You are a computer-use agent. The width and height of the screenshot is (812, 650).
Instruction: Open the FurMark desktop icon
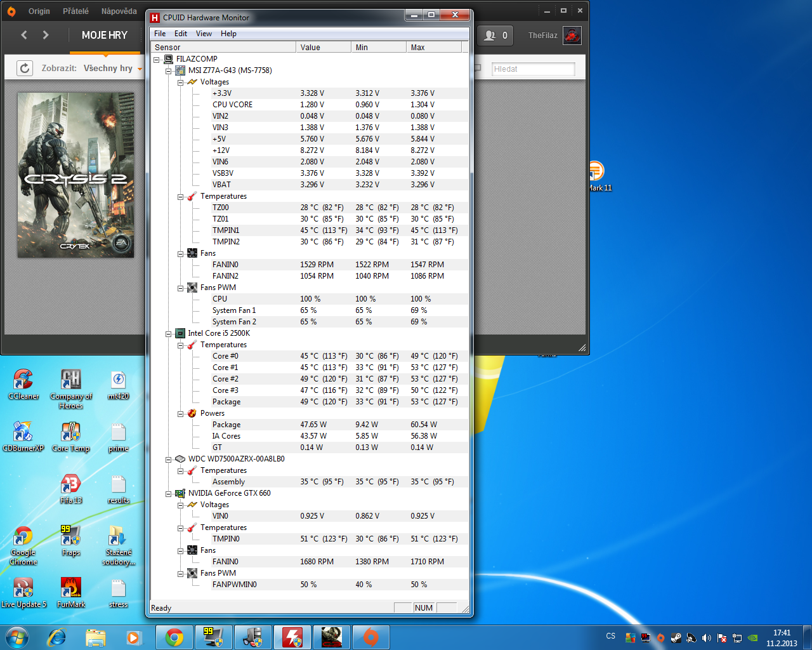[71, 593]
